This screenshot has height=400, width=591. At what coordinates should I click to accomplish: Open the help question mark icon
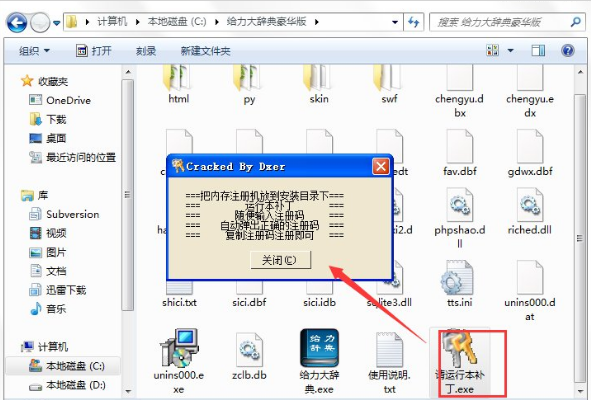pos(567,51)
